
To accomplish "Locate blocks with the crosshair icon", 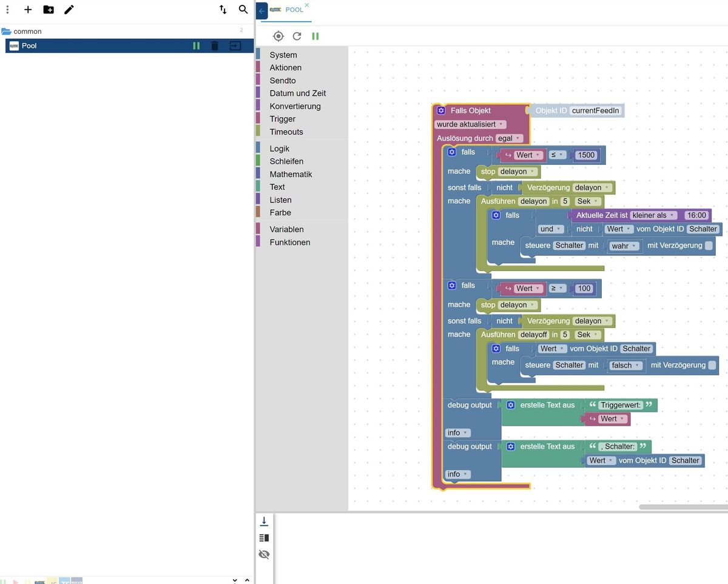I will 278,36.
